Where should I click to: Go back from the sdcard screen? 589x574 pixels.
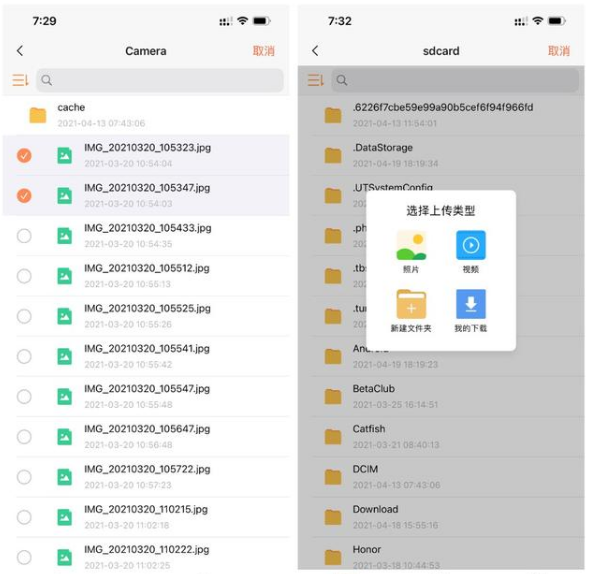coord(316,51)
